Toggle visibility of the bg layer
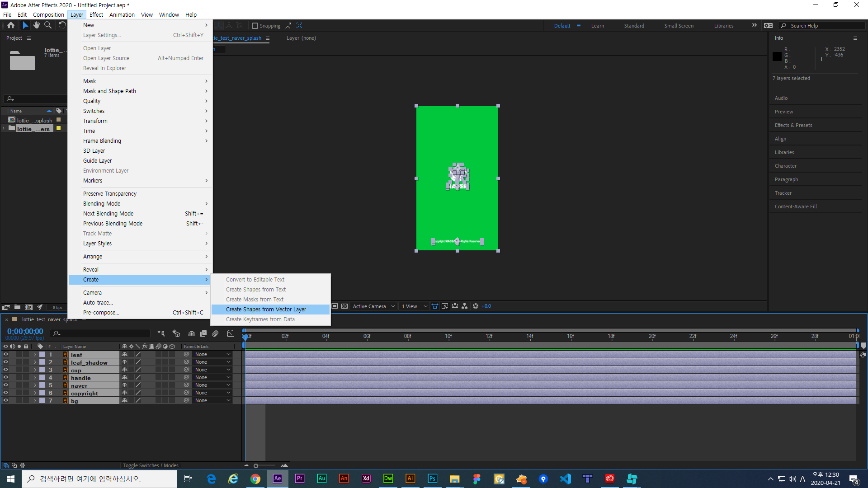 point(6,401)
